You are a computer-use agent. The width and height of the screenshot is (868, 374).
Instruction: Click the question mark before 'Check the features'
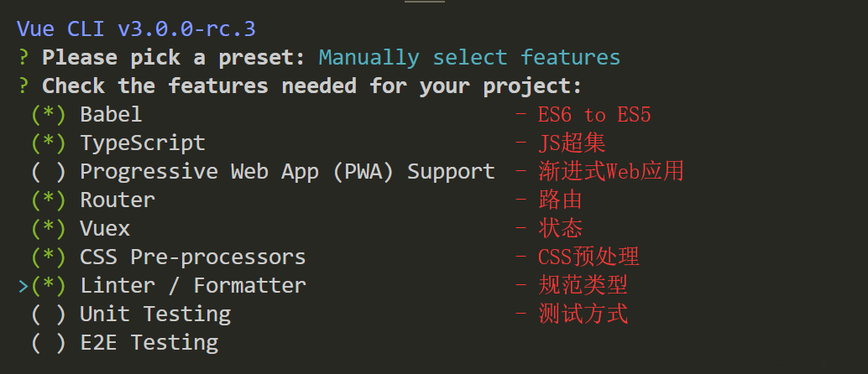pos(24,86)
